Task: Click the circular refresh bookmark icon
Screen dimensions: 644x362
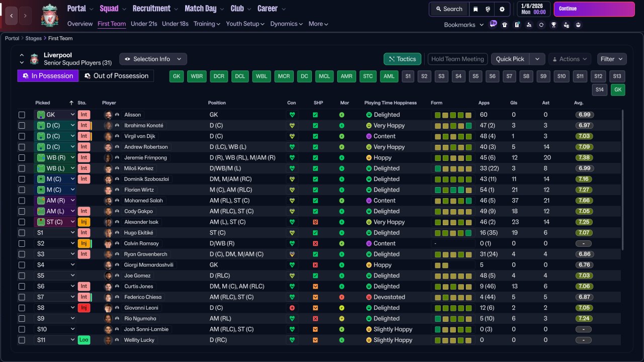Action: tap(541, 25)
